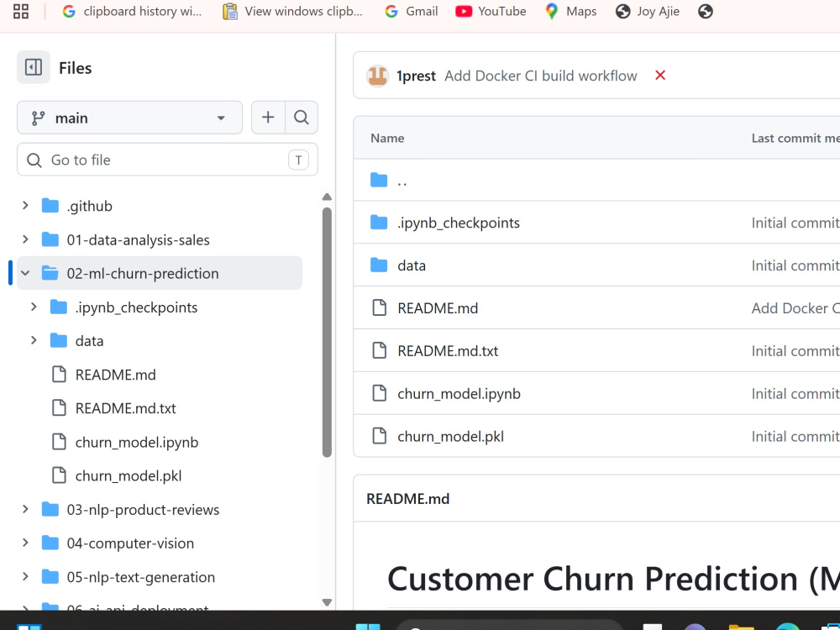Open churn_model.ipynb in the file table
The height and width of the screenshot is (630, 840).
coord(459,394)
